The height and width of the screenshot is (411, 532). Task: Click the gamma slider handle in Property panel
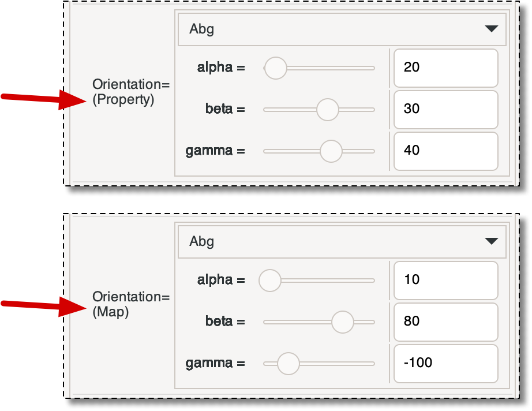pyautogui.click(x=331, y=151)
